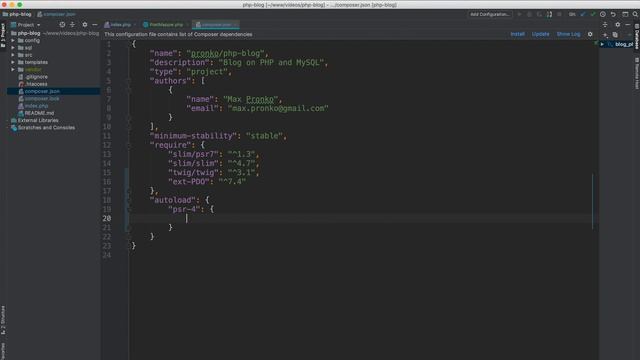This screenshot has width=640, height=360.
Task: Expand the templates folder
Action: coord(13,62)
